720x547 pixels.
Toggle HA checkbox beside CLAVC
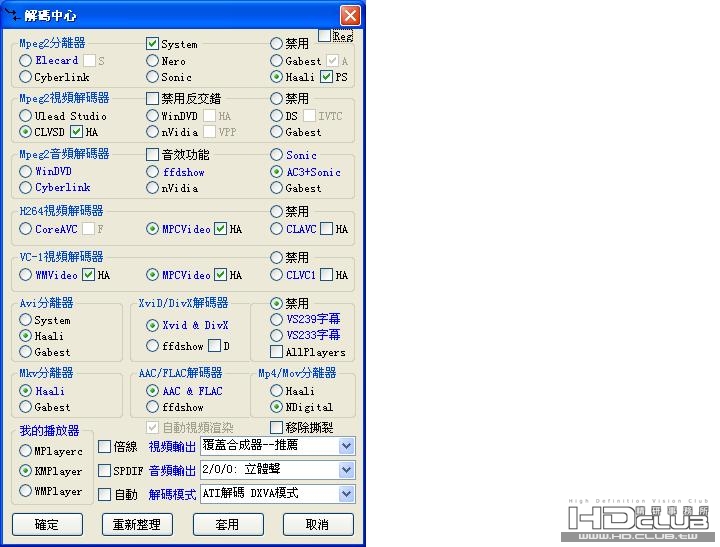point(326,228)
